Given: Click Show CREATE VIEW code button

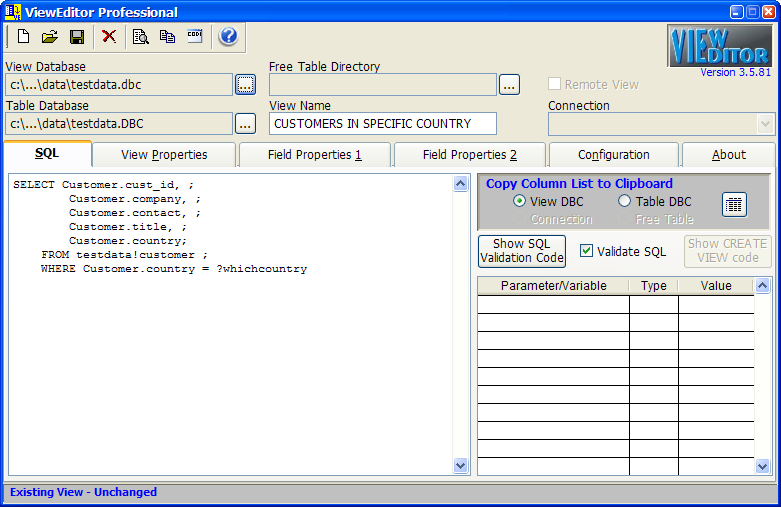Looking at the screenshot, I should point(728,251).
